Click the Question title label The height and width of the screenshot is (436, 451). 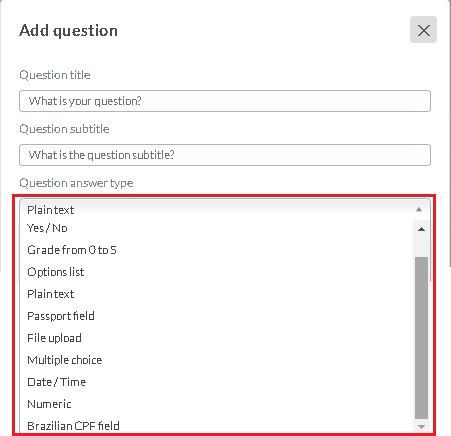(x=55, y=75)
